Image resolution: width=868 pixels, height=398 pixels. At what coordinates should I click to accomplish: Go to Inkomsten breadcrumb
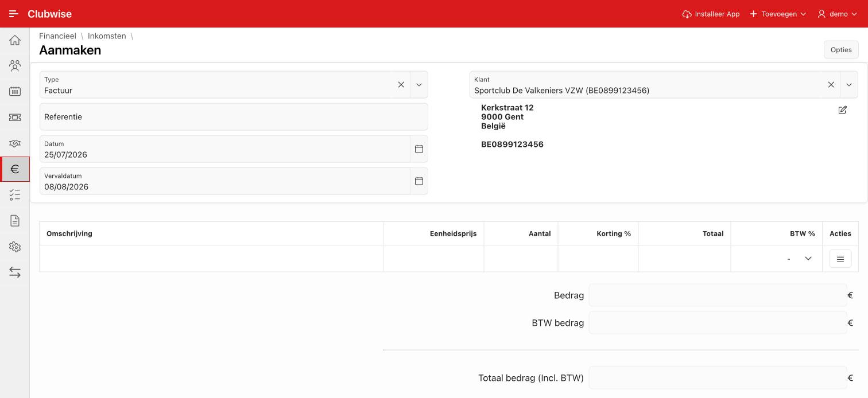pos(107,36)
